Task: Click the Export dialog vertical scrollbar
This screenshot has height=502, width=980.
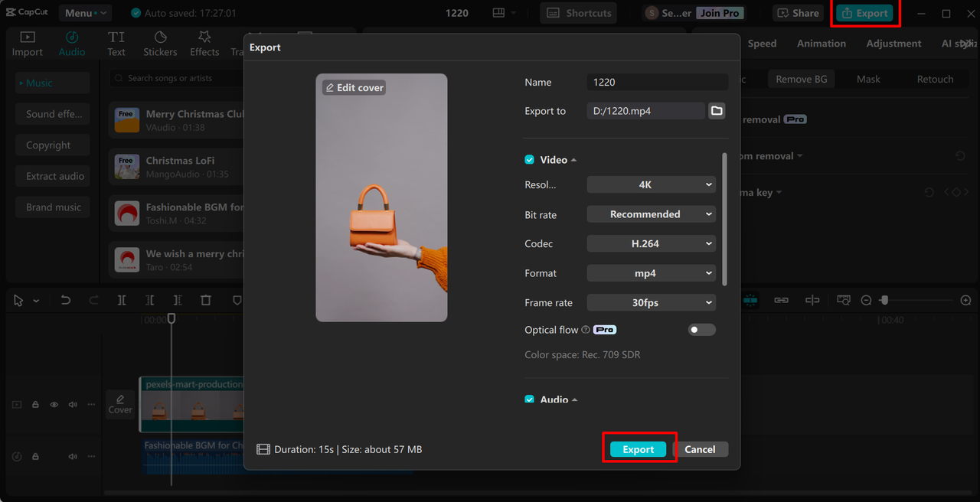Action: [x=724, y=220]
